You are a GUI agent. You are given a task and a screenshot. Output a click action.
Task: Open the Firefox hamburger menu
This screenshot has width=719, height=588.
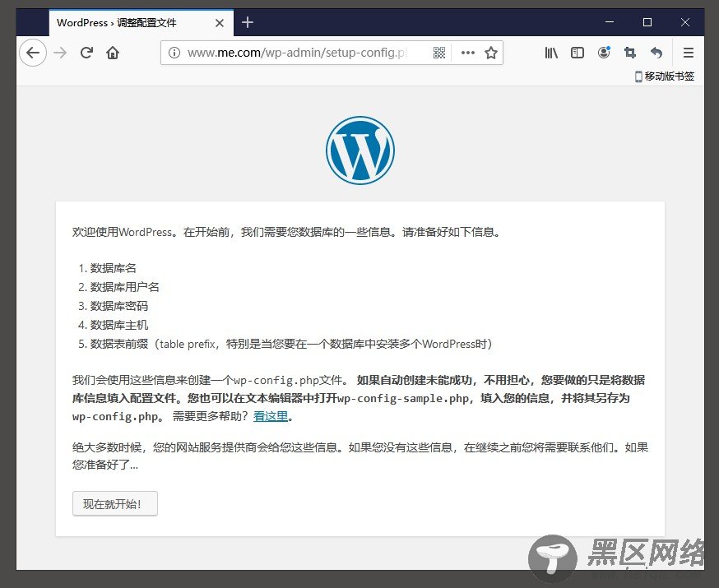[x=688, y=53]
